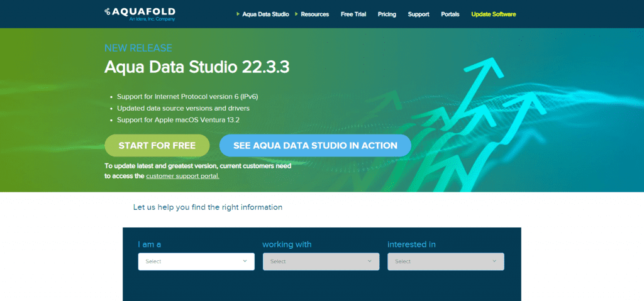The image size is (644, 301).
Task: Click Update Software link
Action: point(493,14)
